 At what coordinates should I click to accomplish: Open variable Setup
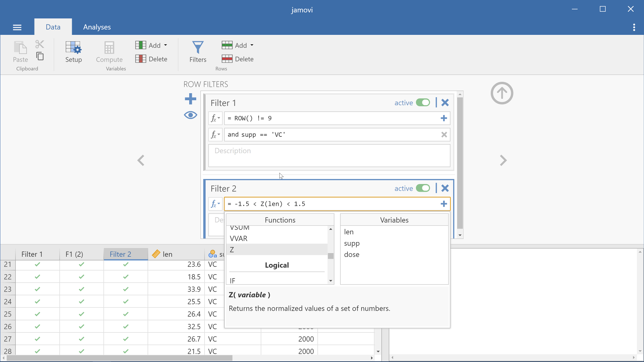coord(73,52)
